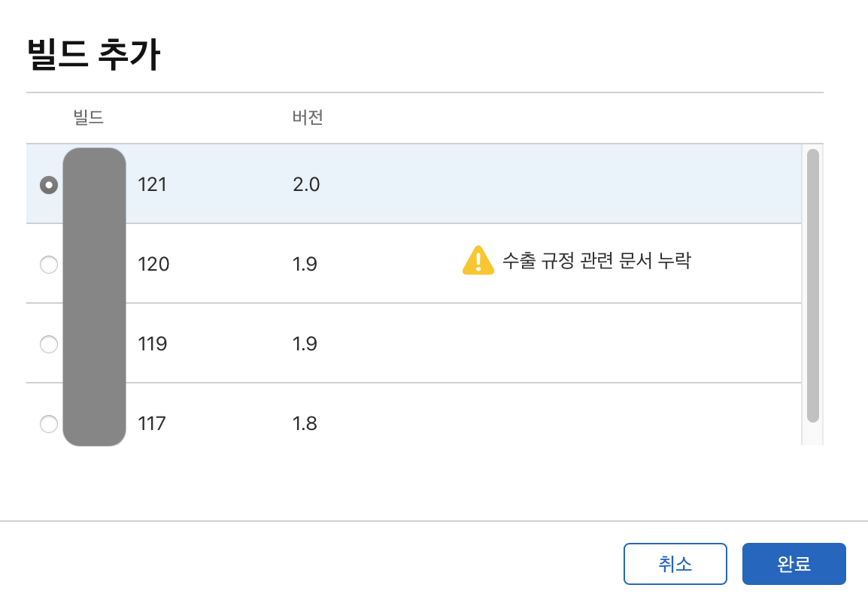Click version 1.8 in the last row
Image resolution: width=868 pixels, height=600 pixels.
[x=305, y=423]
